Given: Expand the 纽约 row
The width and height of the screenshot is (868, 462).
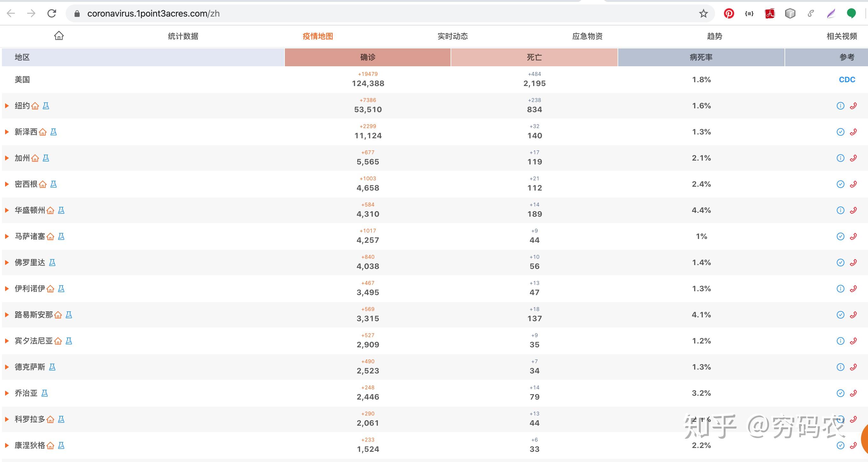Looking at the screenshot, I should coord(7,106).
